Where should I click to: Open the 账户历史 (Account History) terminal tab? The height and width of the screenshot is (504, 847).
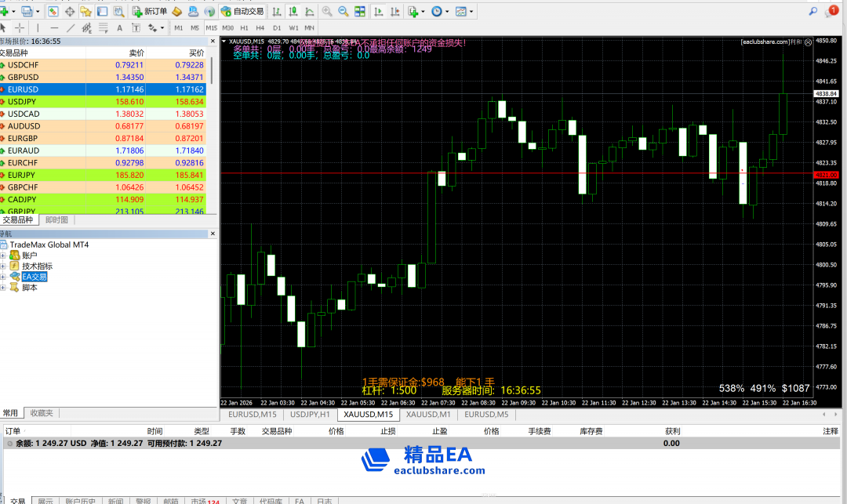tap(80, 500)
